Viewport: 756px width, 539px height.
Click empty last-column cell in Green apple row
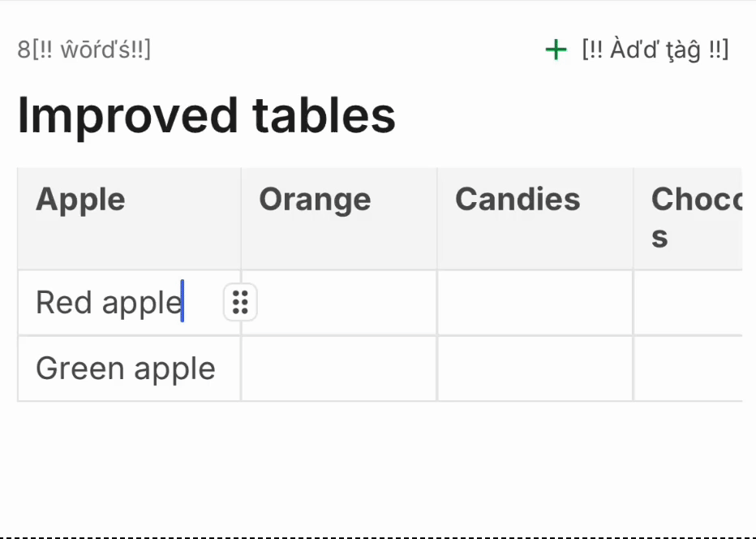688,369
